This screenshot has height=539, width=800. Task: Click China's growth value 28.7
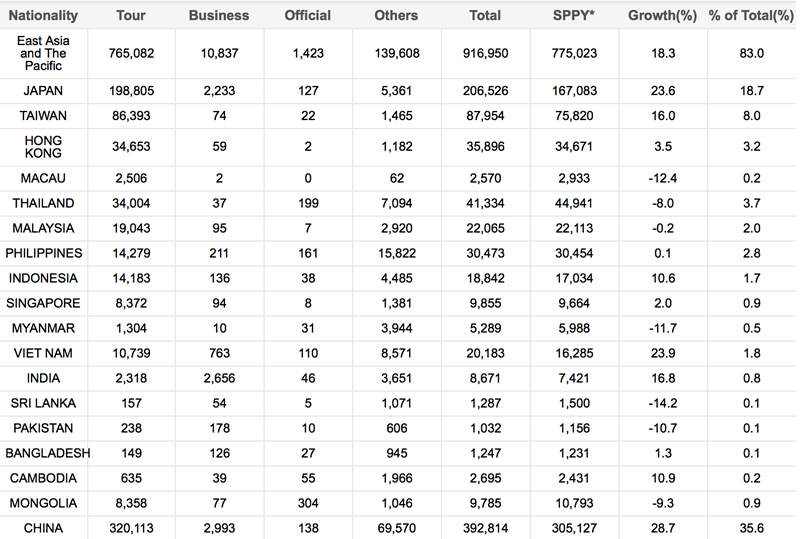point(663,528)
